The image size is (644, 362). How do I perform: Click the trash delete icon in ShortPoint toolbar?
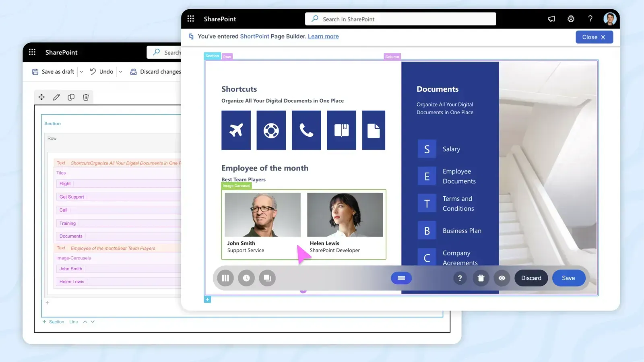click(481, 278)
